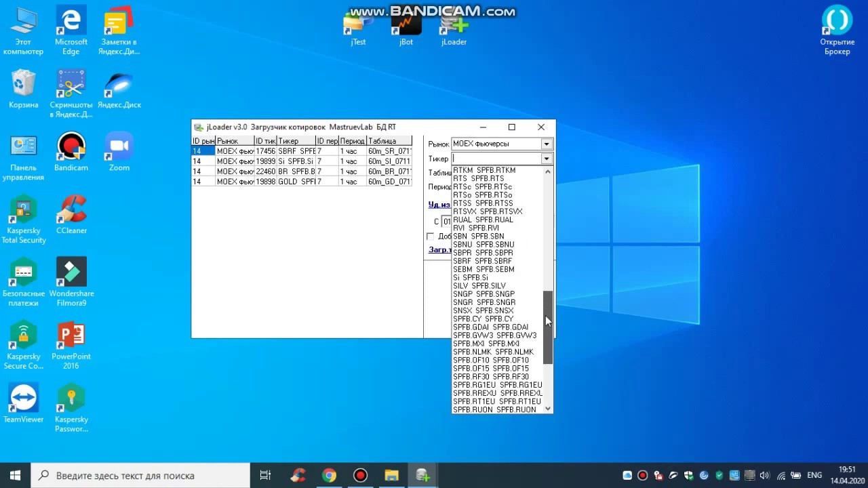Viewport: 868px width, 488px height.
Task: Toggle the checkbox below the date field
Action: click(430, 237)
